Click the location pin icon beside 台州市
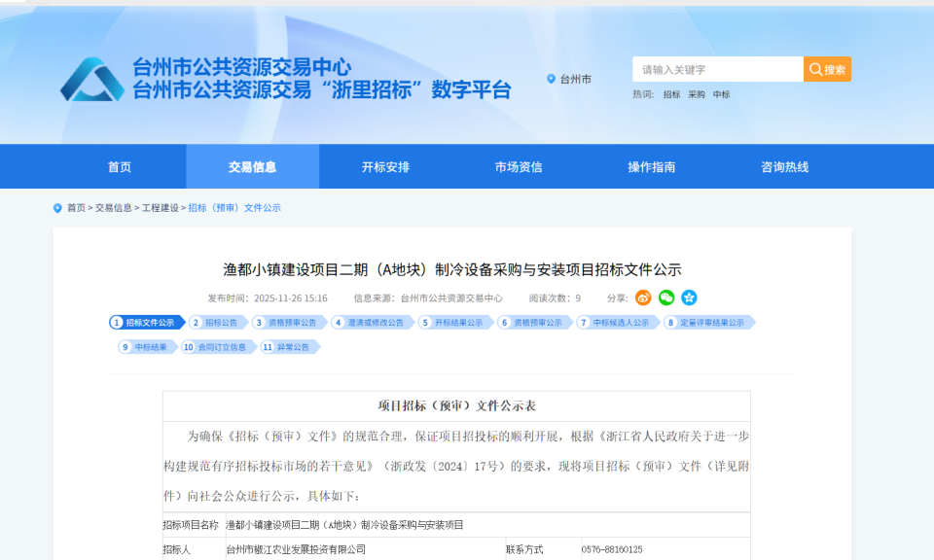Screen dimensions: 934x560 pyautogui.click(x=550, y=80)
